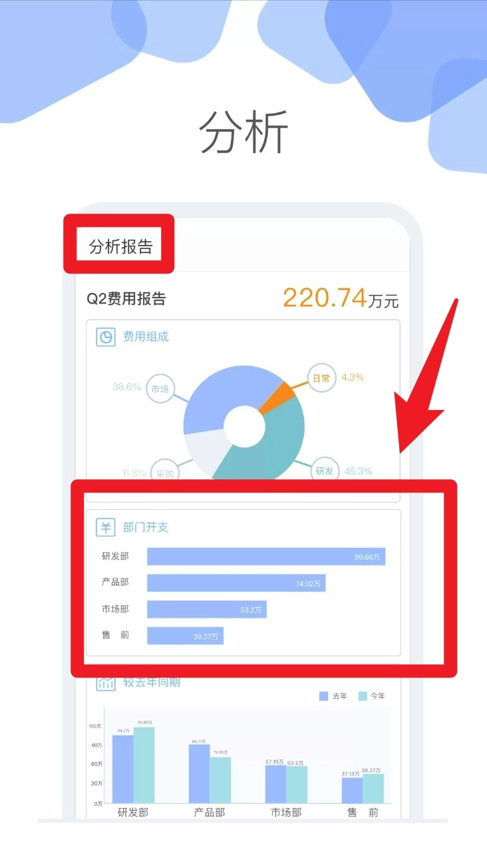487x868 pixels.
Task: Click the 220.74万元 total amount
Action: (x=341, y=298)
